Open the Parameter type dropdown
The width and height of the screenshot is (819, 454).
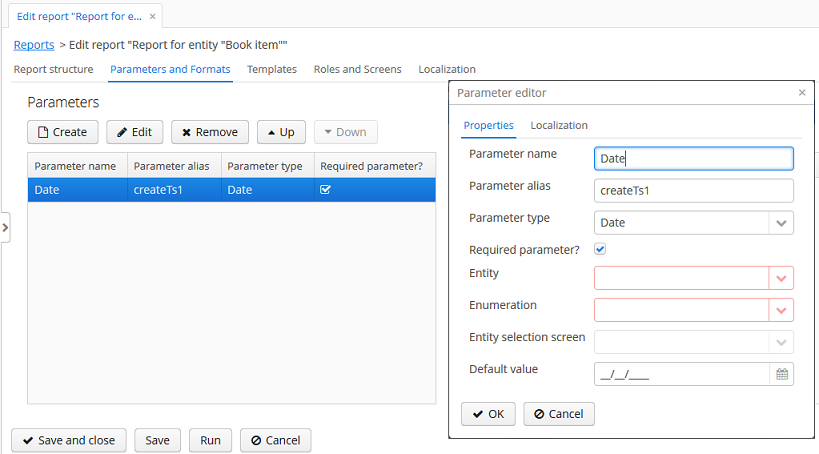click(781, 223)
